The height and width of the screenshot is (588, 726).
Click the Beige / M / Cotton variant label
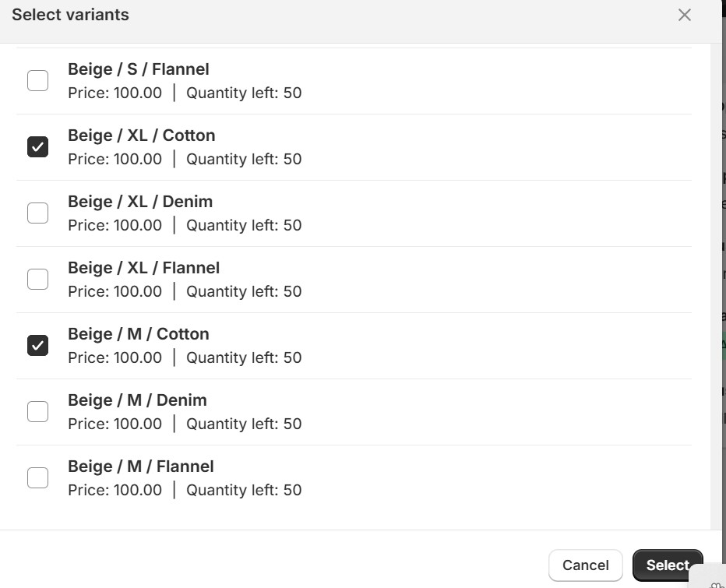(x=138, y=334)
